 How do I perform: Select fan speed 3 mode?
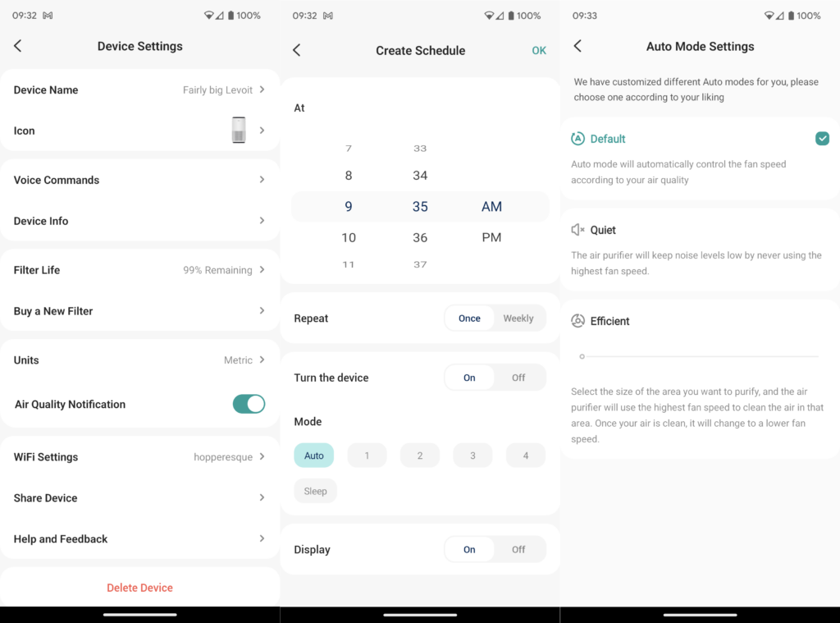point(472,456)
